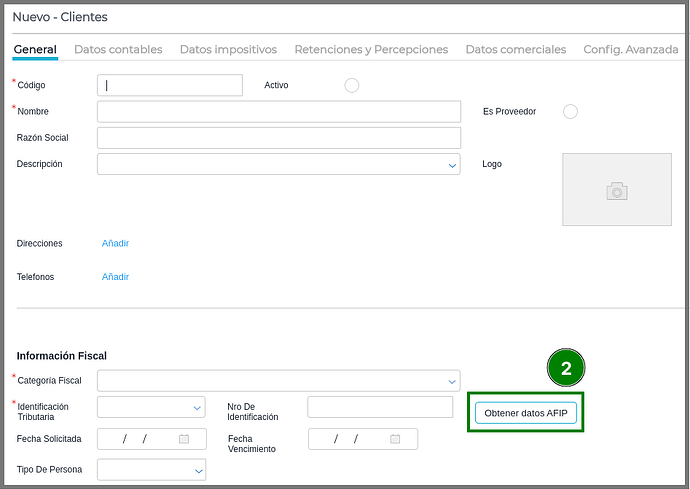Switch to the Datos contables tab
Screen dimensions: 690x489
(x=118, y=49)
